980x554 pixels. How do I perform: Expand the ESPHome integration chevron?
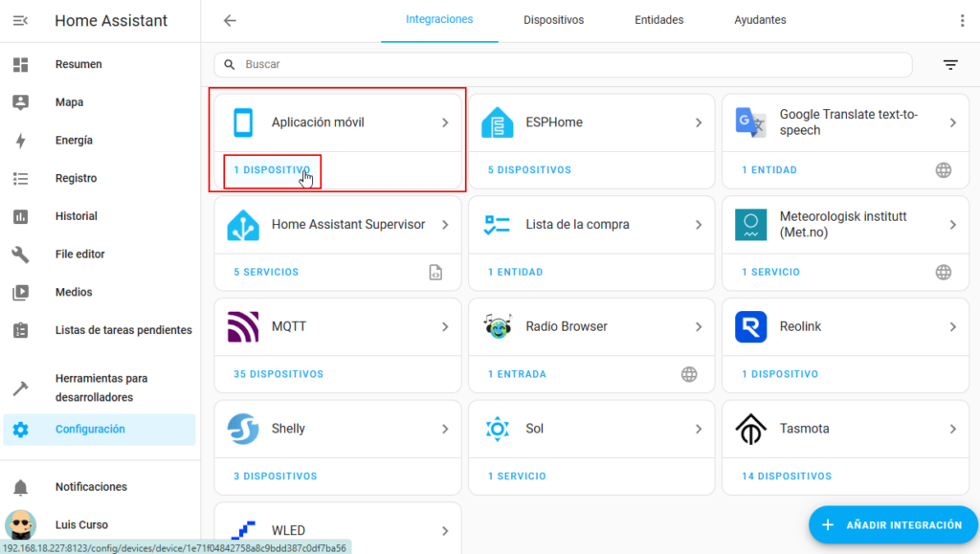coord(699,122)
